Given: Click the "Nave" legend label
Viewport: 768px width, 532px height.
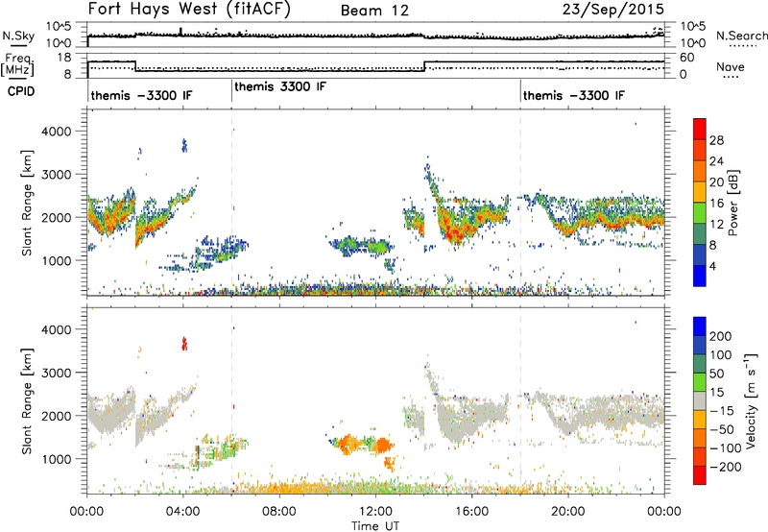Looking at the screenshot, I should tap(731, 67).
